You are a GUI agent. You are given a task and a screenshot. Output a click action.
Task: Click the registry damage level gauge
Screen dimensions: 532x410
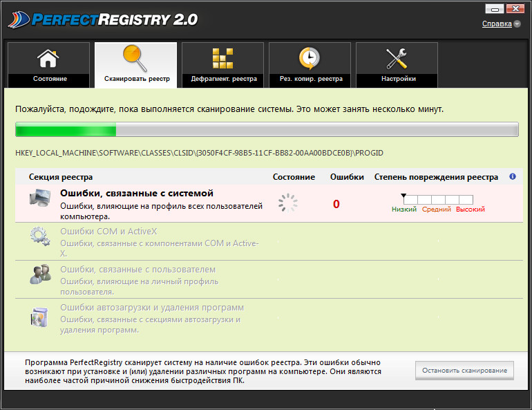pos(438,201)
